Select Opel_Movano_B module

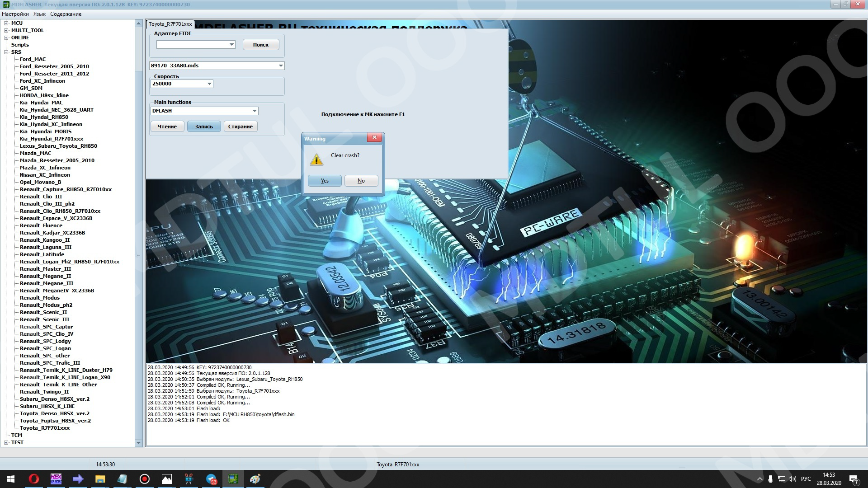40,182
